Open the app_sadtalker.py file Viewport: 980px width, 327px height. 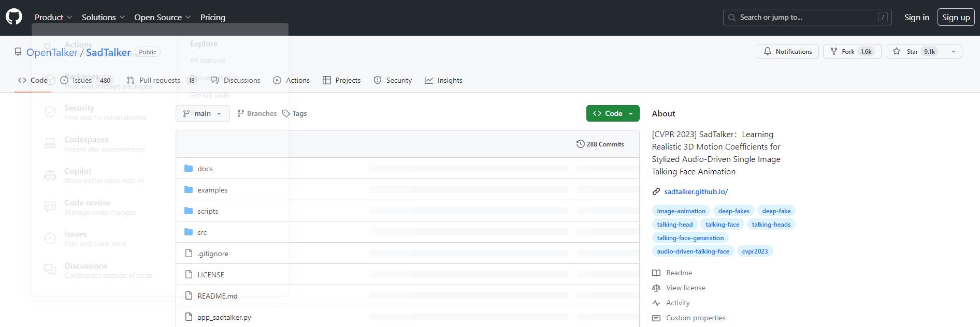224,317
